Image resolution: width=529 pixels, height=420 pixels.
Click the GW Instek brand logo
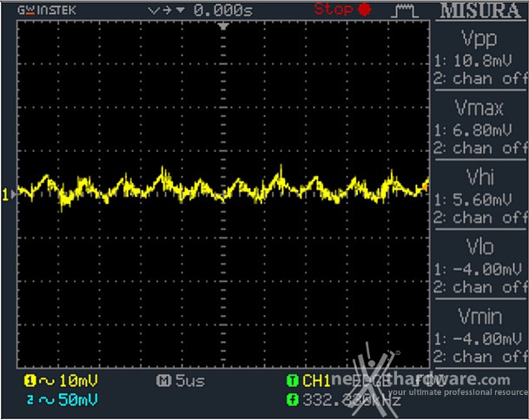47,10
